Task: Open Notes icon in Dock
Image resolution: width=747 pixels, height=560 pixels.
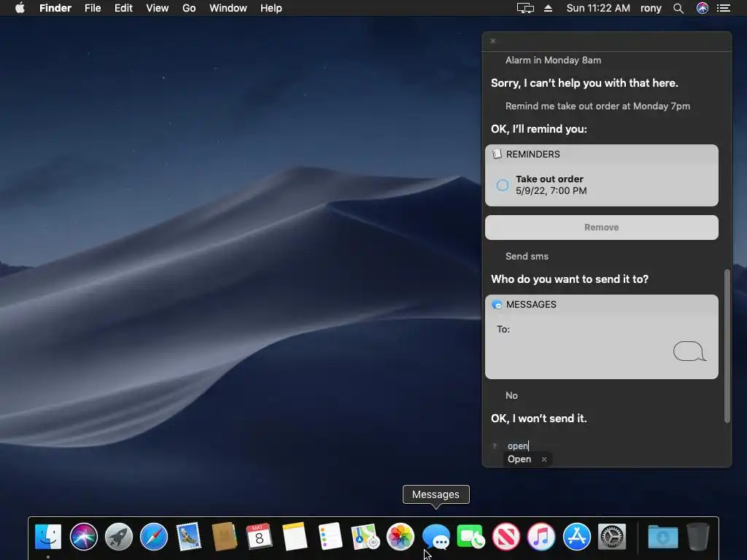Action: [x=295, y=537]
